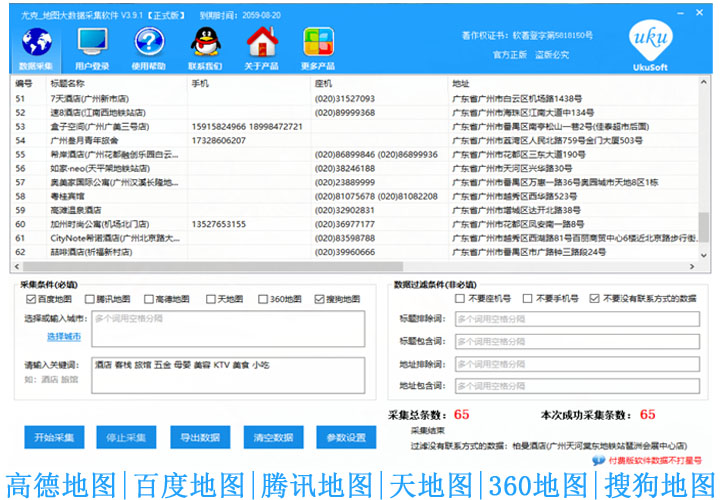Sort by 编号 column header

coord(24,84)
